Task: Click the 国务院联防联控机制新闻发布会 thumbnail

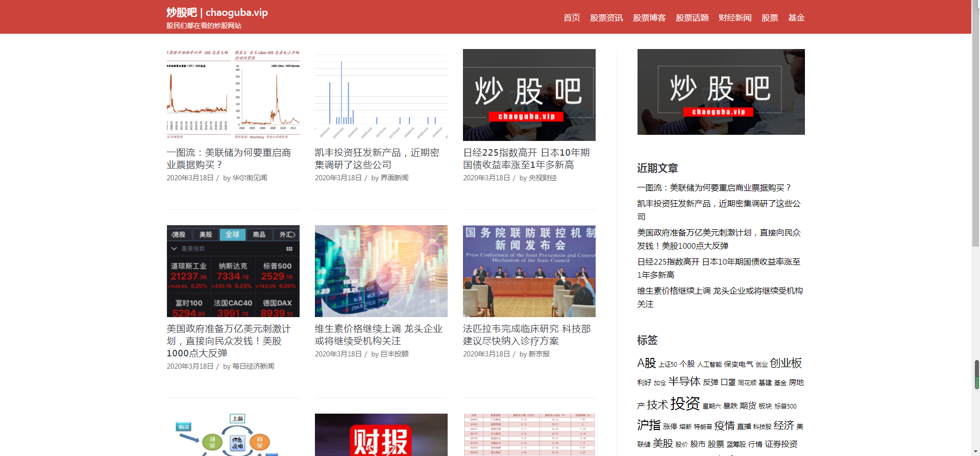Action: (x=529, y=271)
